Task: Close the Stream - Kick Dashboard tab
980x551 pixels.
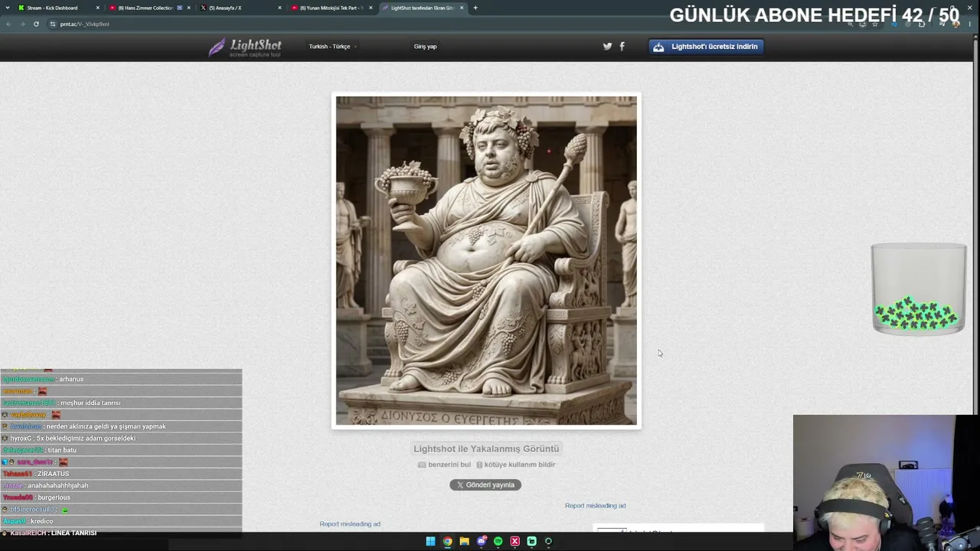Action: tap(98, 8)
